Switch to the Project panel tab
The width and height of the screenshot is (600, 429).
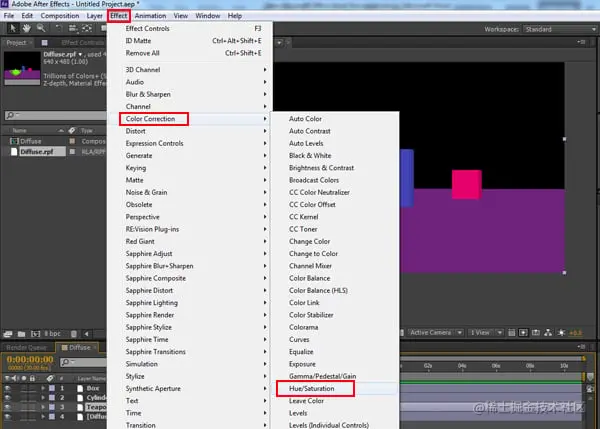16,42
